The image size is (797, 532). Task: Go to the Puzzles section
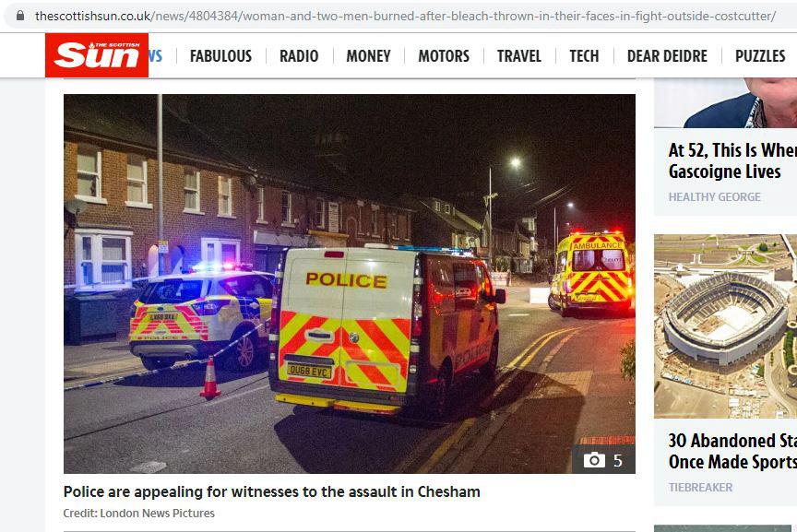click(x=760, y=56)
